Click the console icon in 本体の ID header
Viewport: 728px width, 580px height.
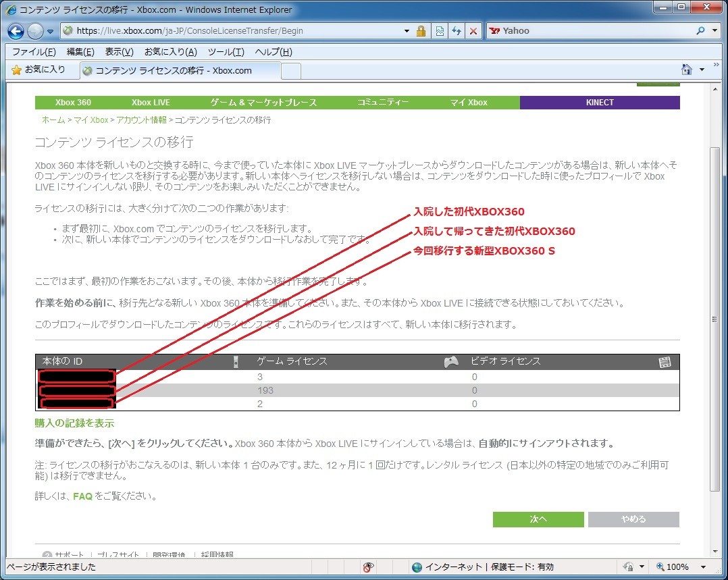[x=236, y=362]
